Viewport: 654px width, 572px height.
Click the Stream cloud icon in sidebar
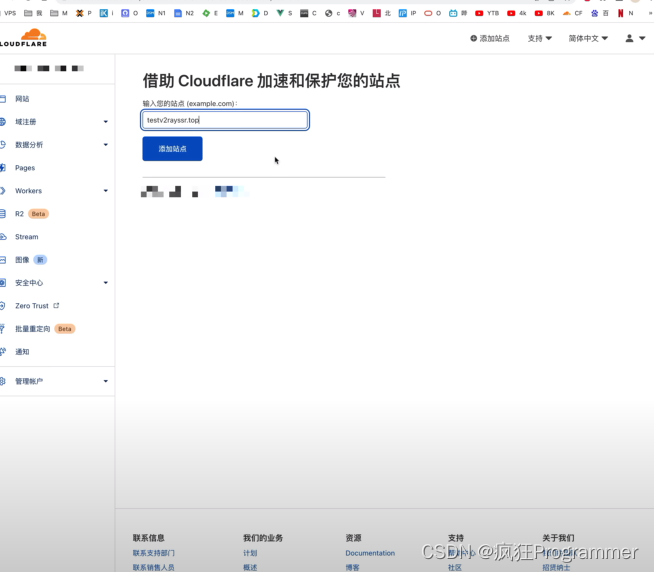(3, 237)
